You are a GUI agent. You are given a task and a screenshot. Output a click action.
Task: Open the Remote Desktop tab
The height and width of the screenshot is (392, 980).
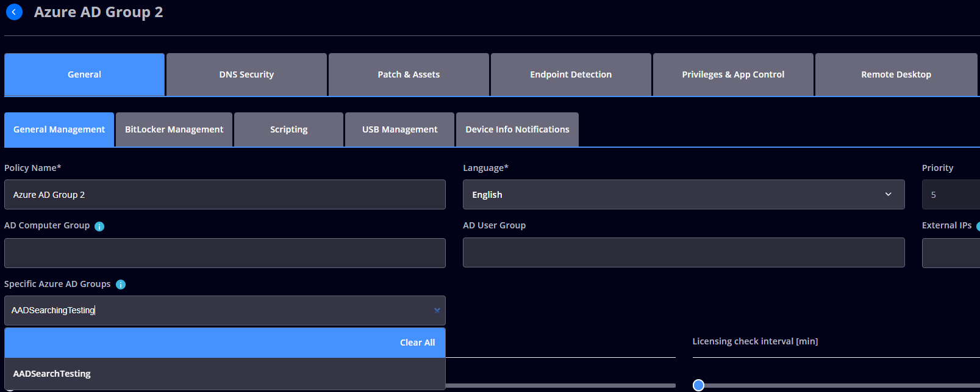pyautogui.click(x=896, y=74)
